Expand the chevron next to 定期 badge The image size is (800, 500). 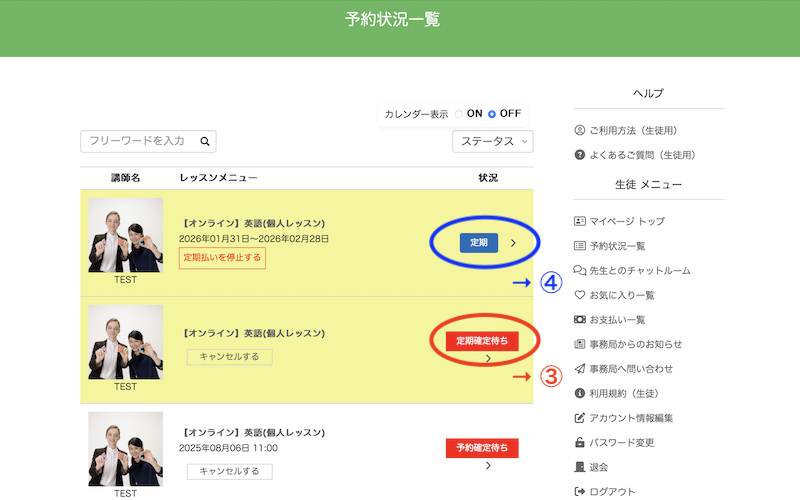coord(513,242)
